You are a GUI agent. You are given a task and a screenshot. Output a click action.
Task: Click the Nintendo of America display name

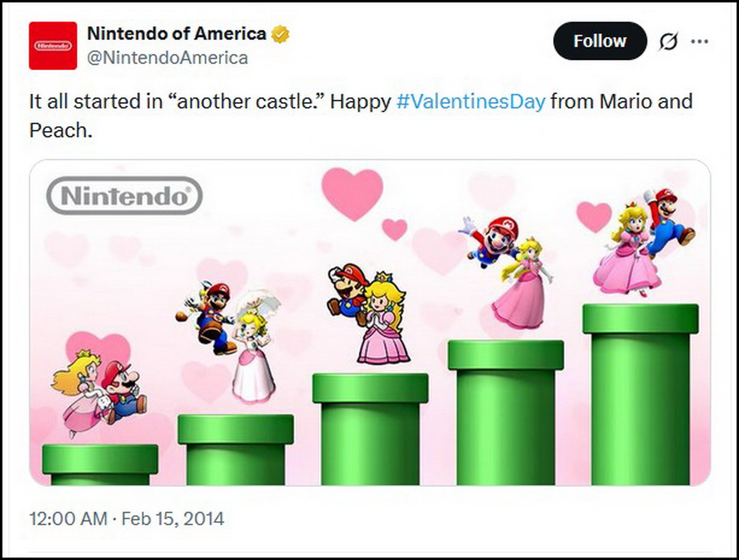(177, 34)
